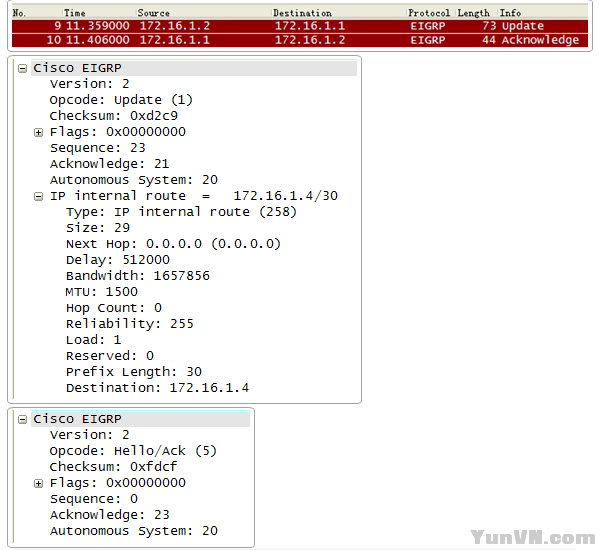This screenshot has width=599, height=550.
Task: Select 'Hop Count: 0' line
Action: coord(114,308)
